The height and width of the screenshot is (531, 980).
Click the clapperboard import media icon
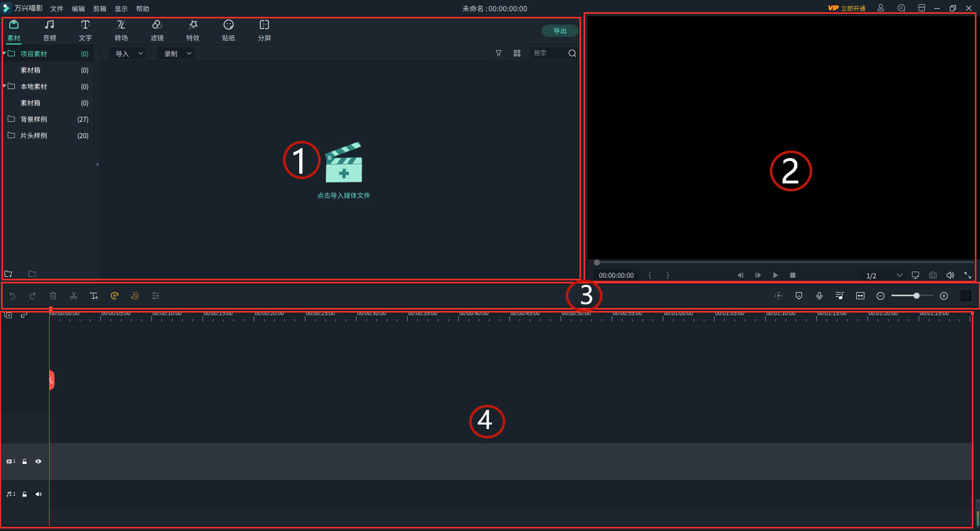[x=344, y=162]
